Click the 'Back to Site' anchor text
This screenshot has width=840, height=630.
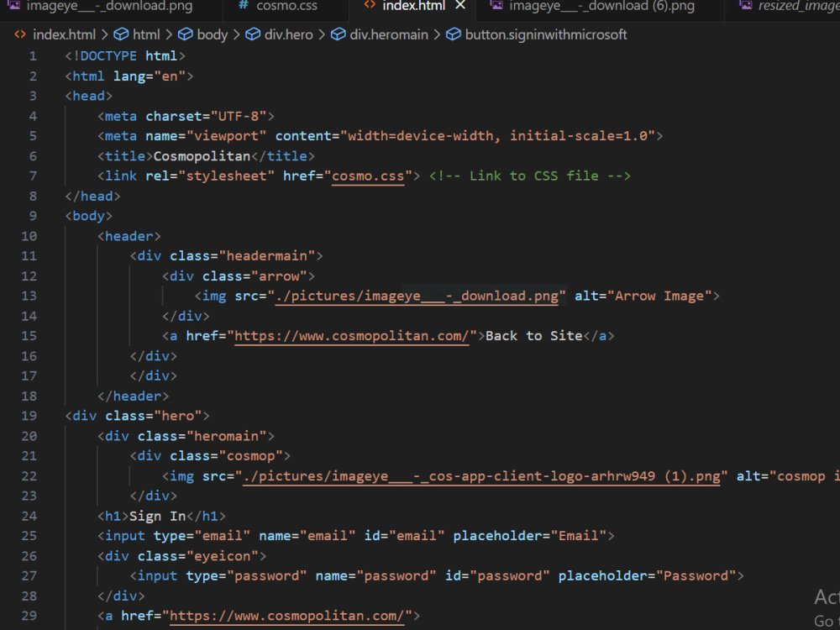point(533,337)
